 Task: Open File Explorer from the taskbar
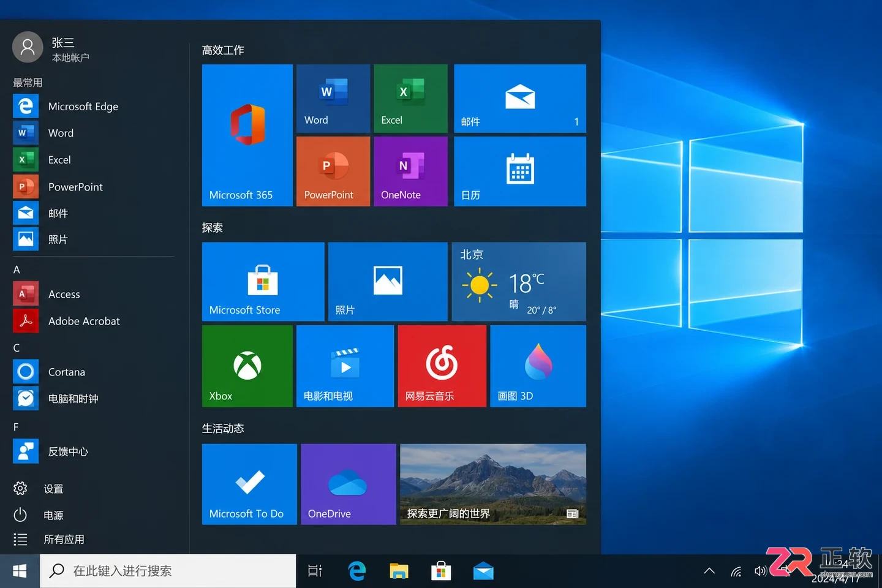399,571
